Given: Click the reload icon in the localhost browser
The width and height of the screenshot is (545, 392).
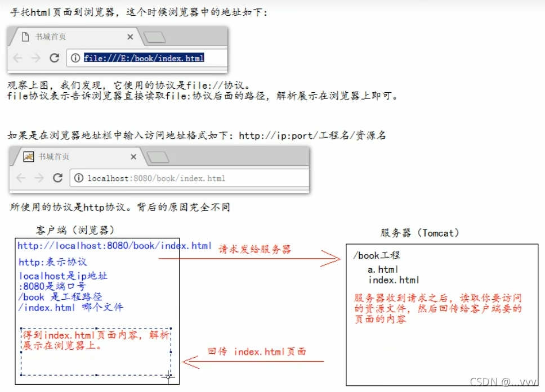Looking at the screenshot, I should coord(57,178).
